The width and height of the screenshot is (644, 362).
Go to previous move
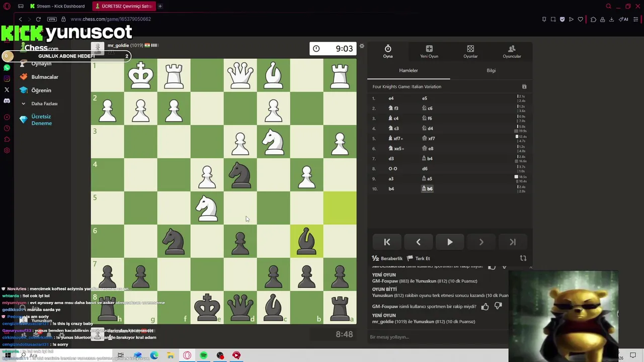418,242
